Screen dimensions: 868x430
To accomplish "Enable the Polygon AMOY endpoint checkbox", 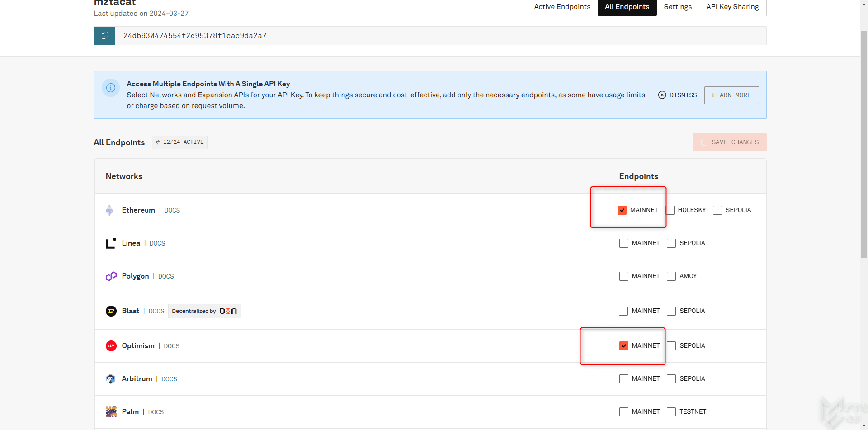I will coord(671,276).
